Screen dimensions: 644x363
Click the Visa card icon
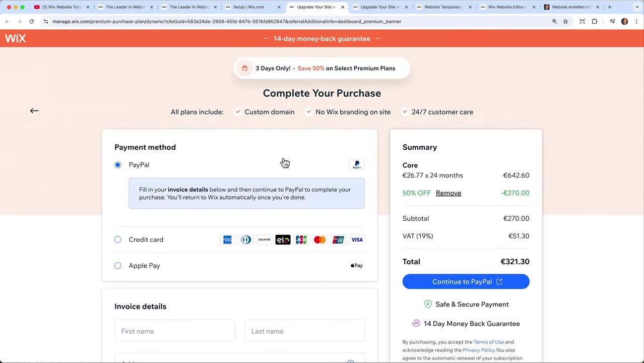pyautogui.click(x=357, y=240)
